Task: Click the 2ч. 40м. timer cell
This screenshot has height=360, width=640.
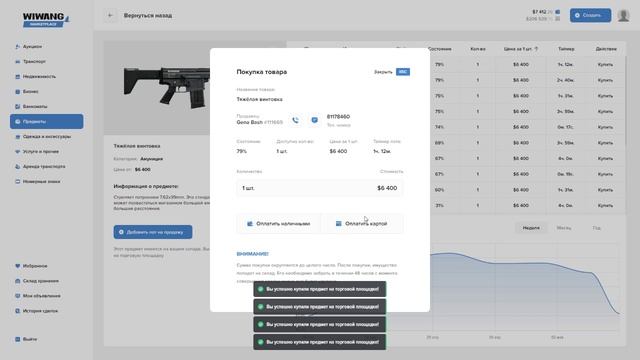Action: (x=565, y=80)
